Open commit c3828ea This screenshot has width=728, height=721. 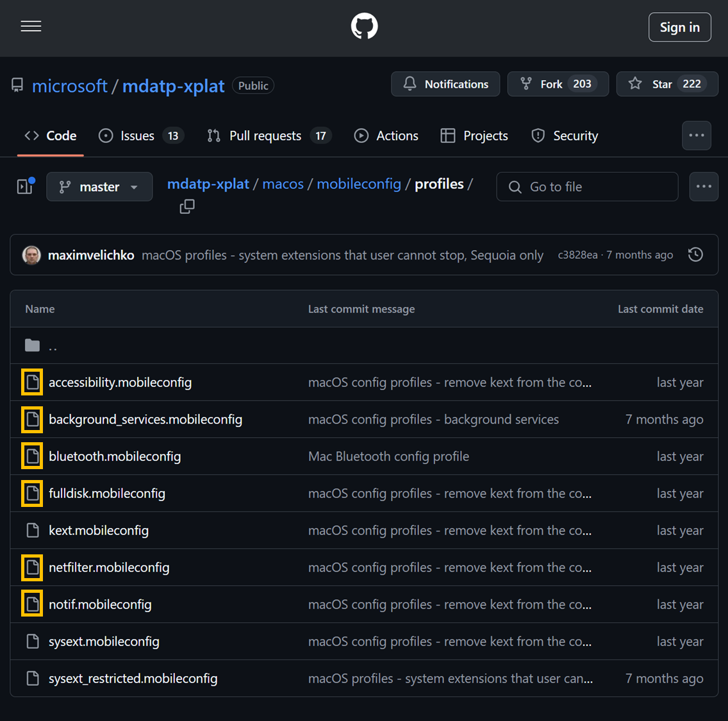click(x=577, y=255)
